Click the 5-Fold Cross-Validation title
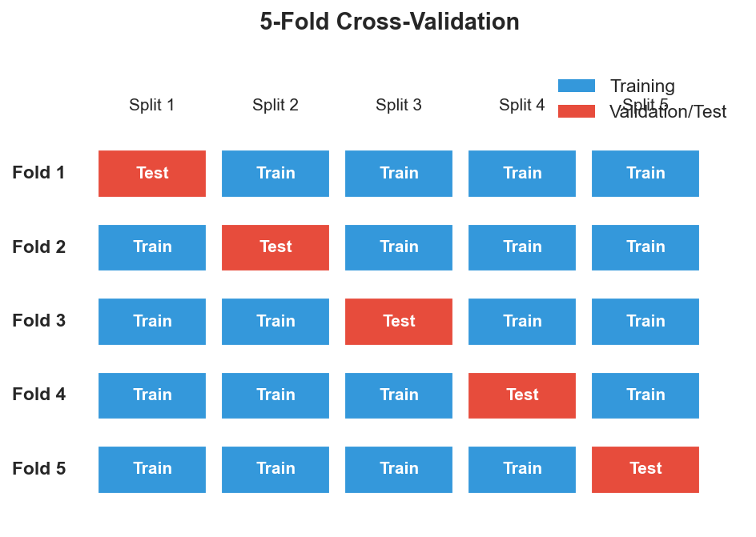The height and width of the screenshot is (537, 756). click(x=389, y=22)
